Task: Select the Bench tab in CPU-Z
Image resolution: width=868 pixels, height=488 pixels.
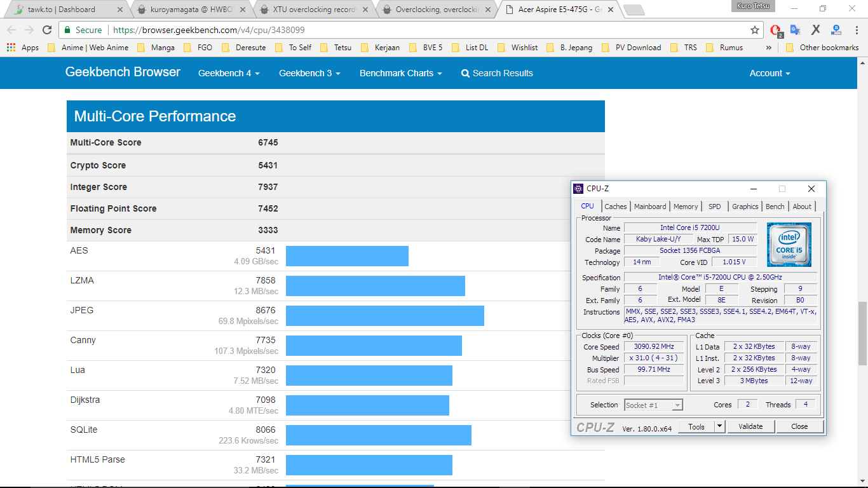Action: [x=775, y=207]
